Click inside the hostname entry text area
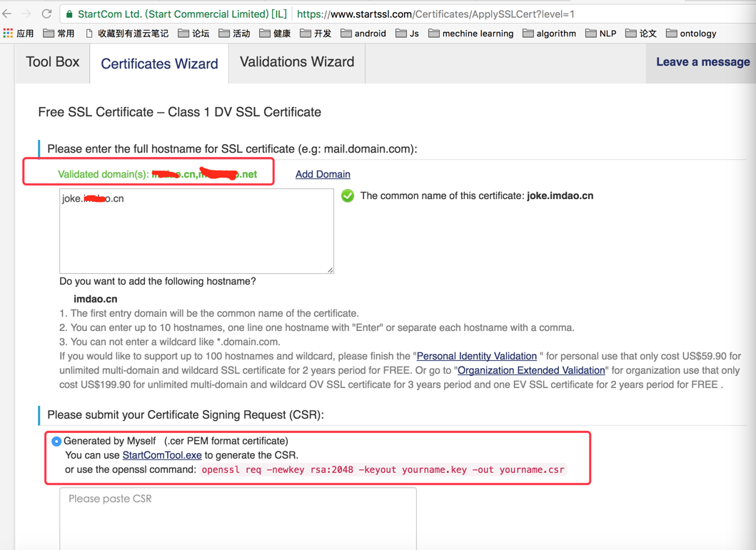Screen dimensions: 756x550 pos(197,231)
